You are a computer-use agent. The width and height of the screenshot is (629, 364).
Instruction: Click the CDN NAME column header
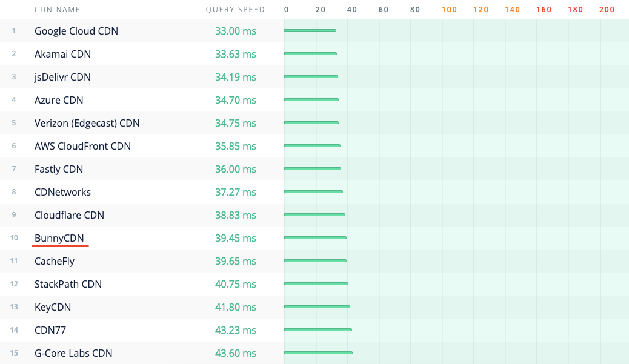[57, 10]
